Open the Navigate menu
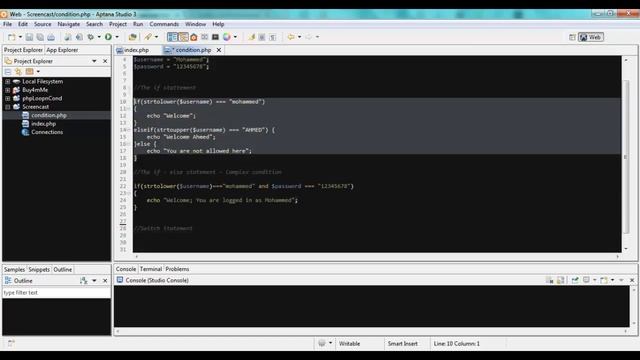The width and height of the screenshot is (640, 360). 69,24
